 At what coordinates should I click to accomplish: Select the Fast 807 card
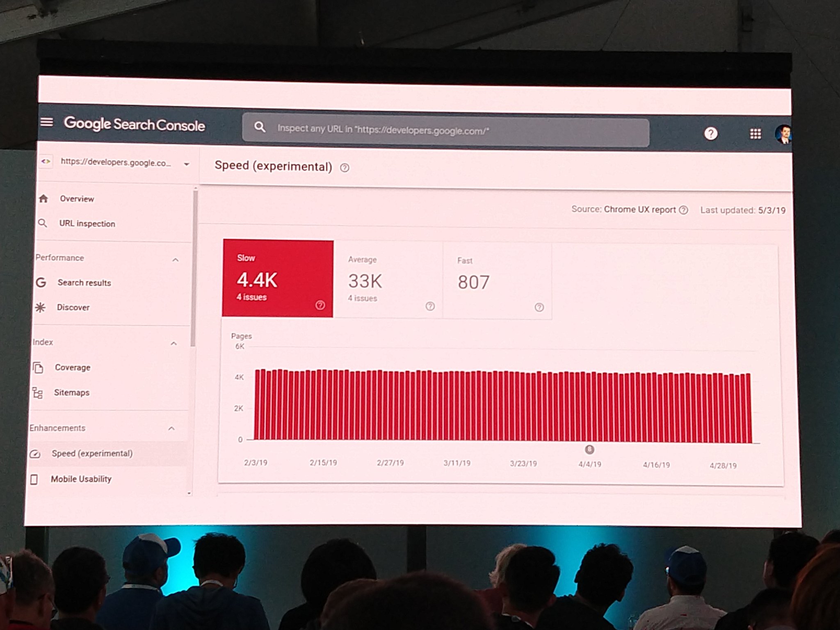[x=498, y=281]
